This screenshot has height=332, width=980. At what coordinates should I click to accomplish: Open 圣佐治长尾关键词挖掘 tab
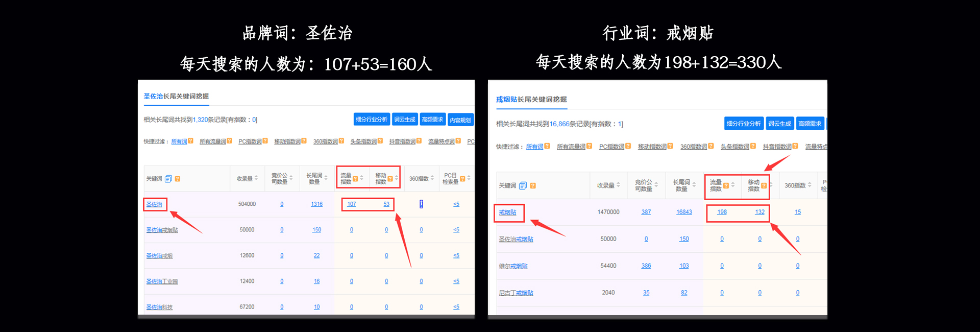176,96
